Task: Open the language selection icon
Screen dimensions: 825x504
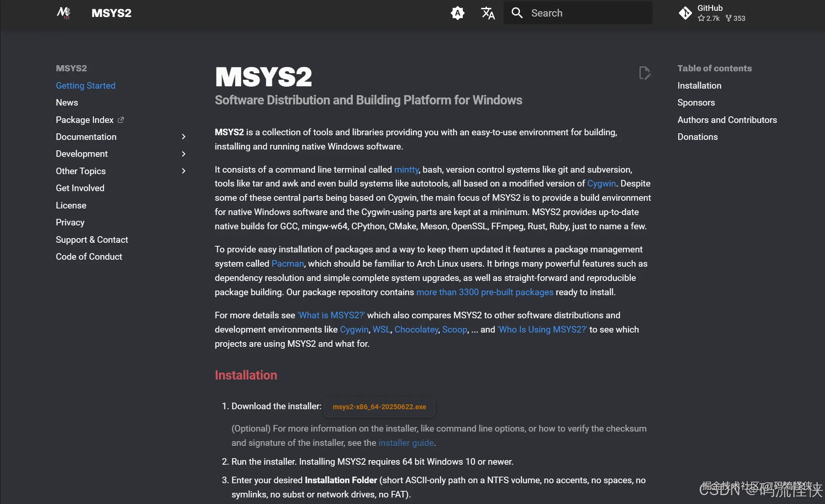Action: point(488,13)
